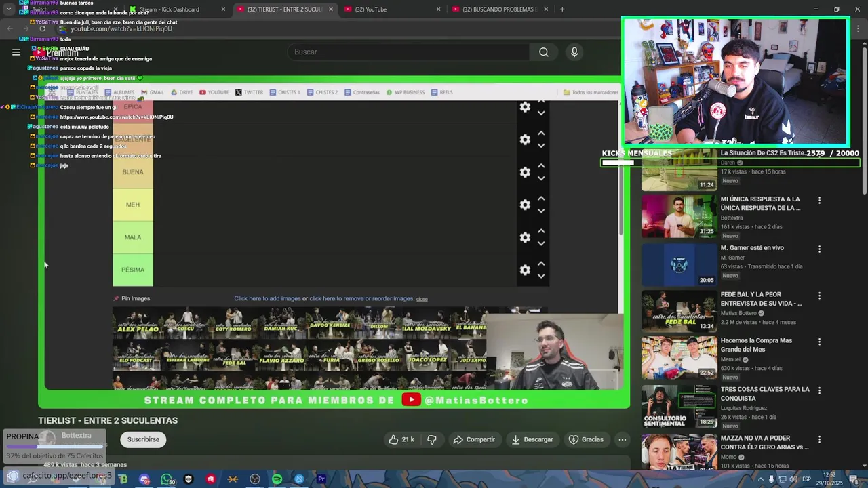Open FEDE BAL Y LA PEOR ENTREVISTA video title

(x=761, y=299)
